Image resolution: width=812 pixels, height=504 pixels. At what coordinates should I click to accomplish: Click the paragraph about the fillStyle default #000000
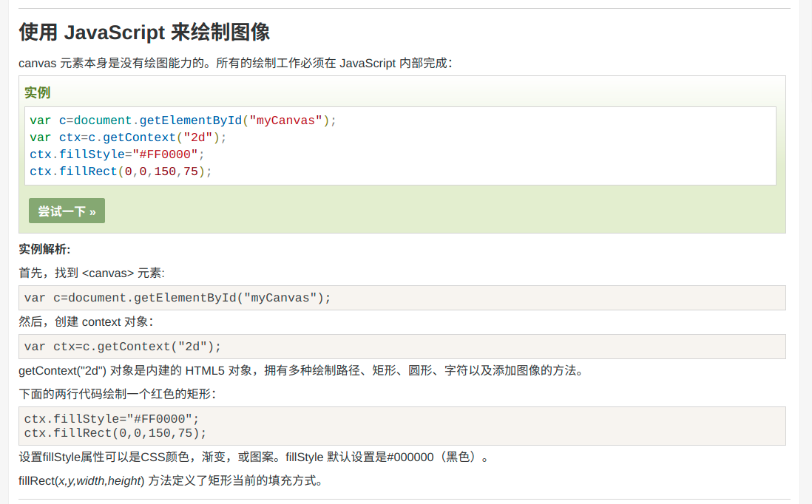254,457
